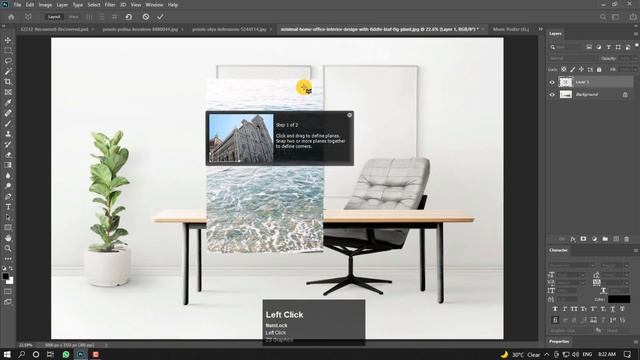The width and height of the screenshot is (640, 360).
Task: Open the Filter menu
Action: coord(110,5)
